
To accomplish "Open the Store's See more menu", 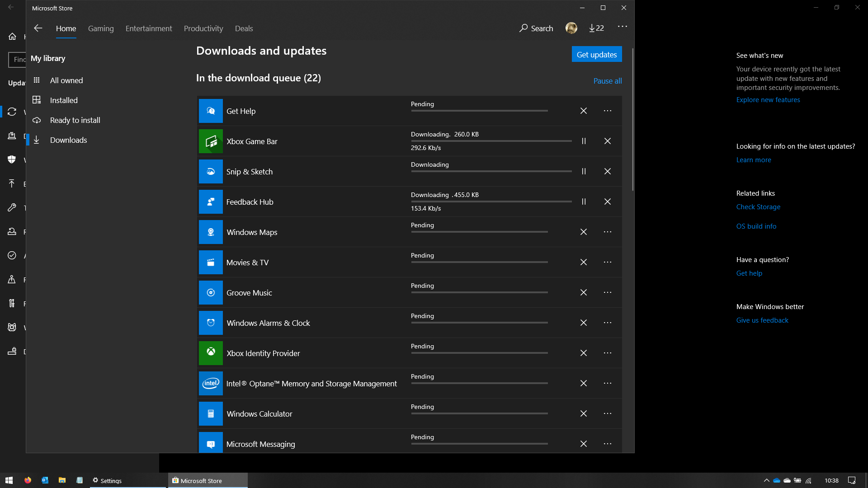I will [623, 27].
